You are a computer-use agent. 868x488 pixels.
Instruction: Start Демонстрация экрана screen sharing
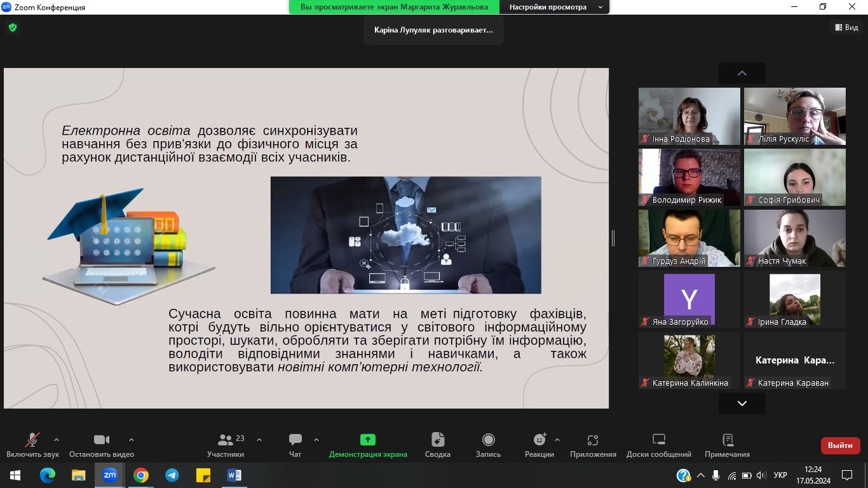[368, 445]
